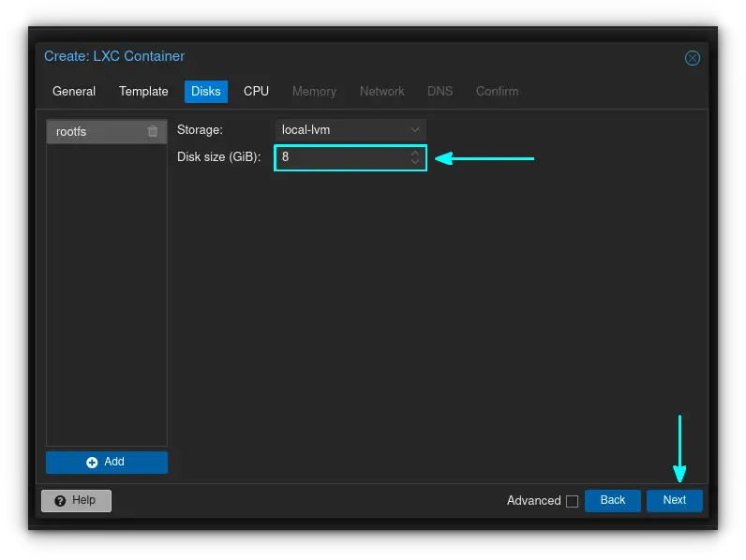This screenshot has height=560, width=746.
Task: Open the DNS tab
Action: tap(440, 91)
